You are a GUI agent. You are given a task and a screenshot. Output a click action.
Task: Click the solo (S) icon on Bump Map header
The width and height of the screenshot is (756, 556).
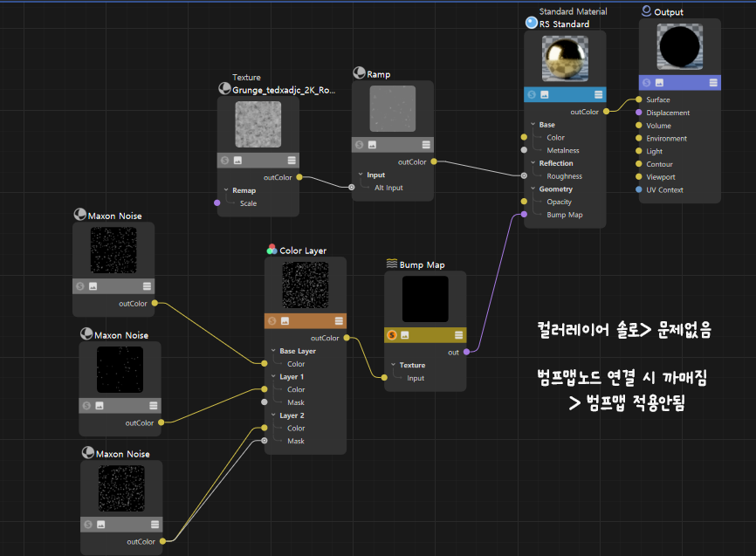pyautogui.click(x=392, y=335)
